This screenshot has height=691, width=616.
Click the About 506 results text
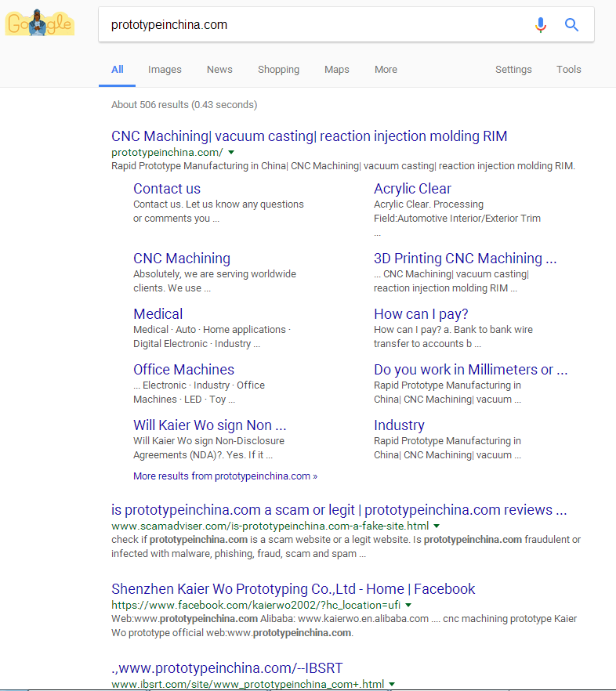pos(184,105)
